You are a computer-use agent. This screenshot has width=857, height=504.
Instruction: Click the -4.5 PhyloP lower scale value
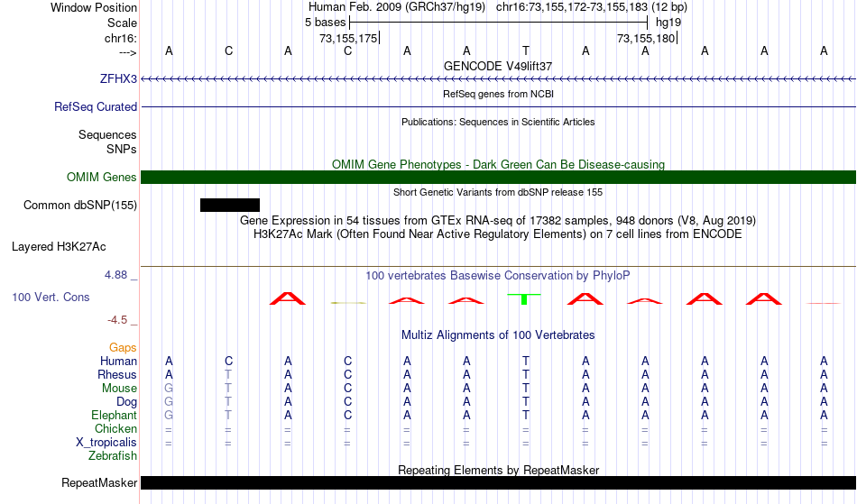[117, 320]
